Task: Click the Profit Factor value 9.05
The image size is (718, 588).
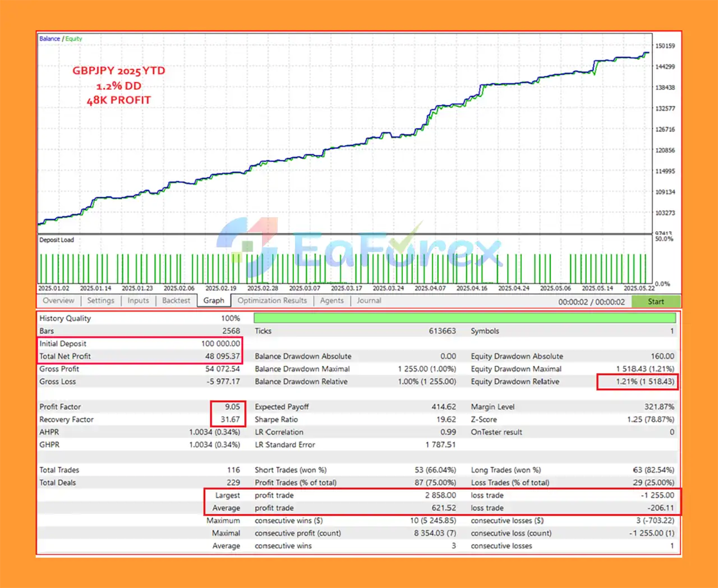Action: pos(232,407)
